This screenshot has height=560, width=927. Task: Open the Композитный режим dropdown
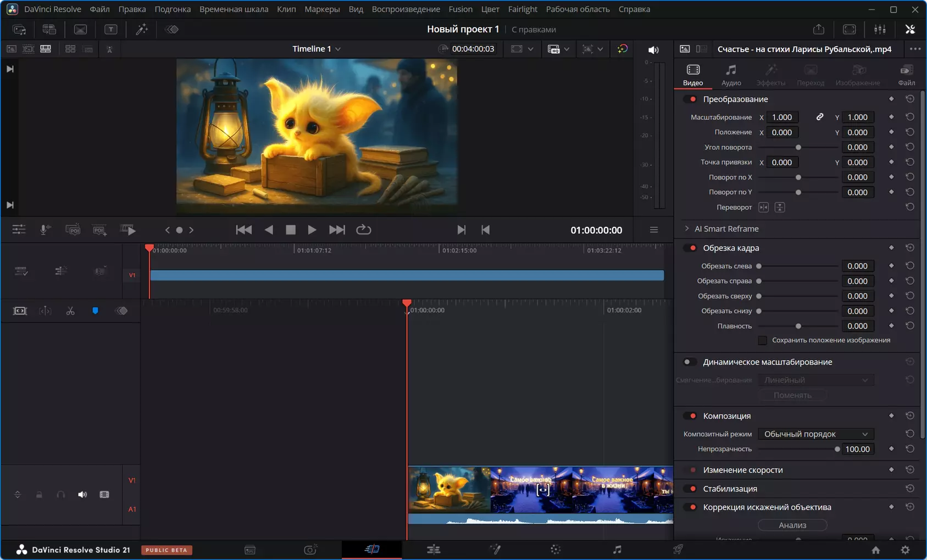[816, 434]
